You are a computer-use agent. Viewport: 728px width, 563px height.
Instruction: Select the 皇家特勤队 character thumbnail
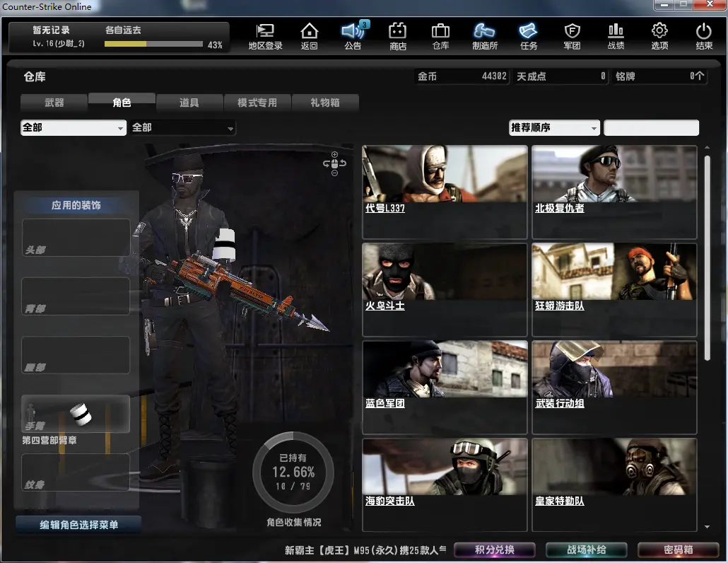click(614, 466)
